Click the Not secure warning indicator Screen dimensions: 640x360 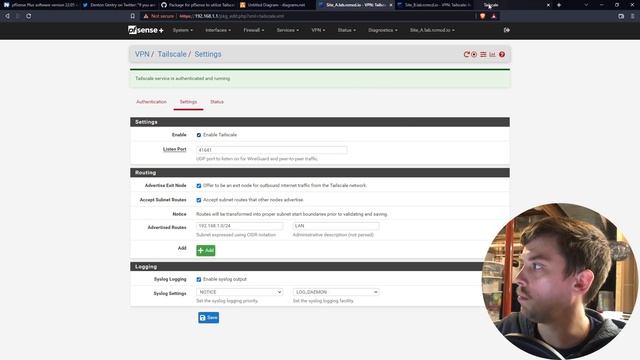(158, 16)
